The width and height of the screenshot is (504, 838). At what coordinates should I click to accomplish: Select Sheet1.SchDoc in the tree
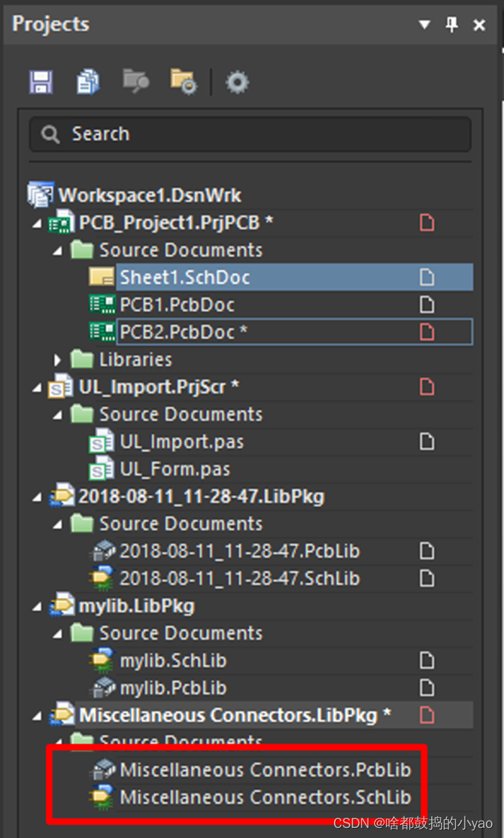[185, 277]
